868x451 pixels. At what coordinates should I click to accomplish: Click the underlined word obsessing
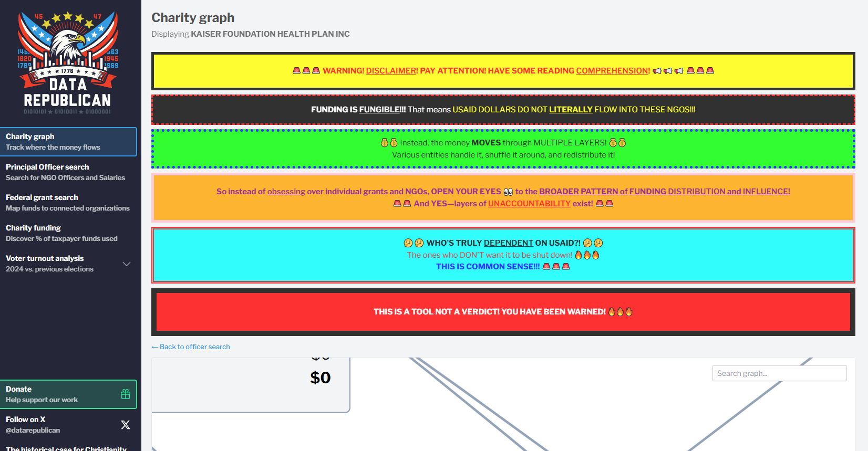tap(286, 192)
